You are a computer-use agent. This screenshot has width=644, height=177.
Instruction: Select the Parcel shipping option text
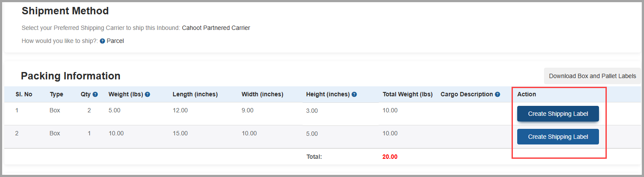[x=115, y=41]
